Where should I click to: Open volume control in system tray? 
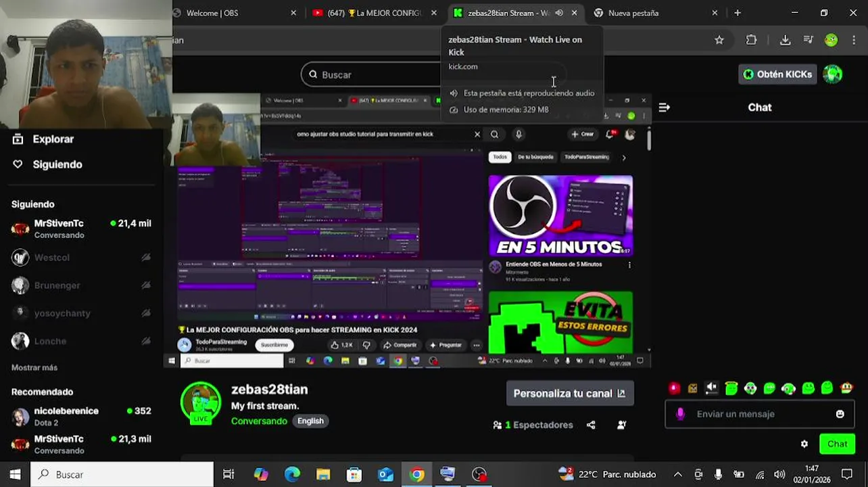click(779, 474)
